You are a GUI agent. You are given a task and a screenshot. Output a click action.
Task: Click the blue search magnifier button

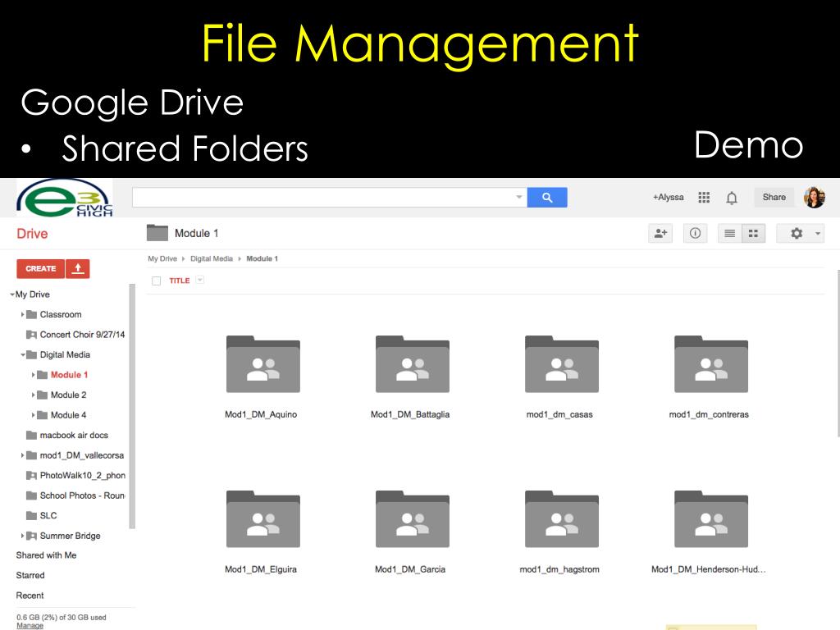point(547,197)
